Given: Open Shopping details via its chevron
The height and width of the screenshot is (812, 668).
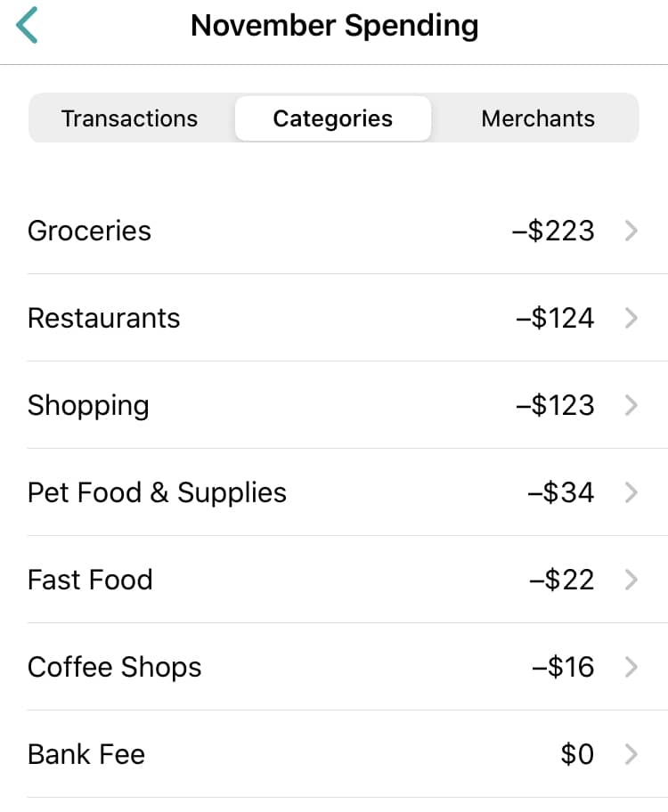Looking at the screenshot, I should (631, 405).
